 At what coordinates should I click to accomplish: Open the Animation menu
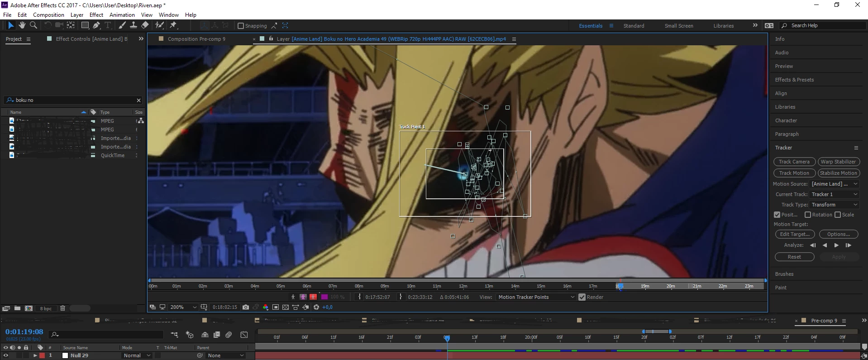click(x=122, y=14)
